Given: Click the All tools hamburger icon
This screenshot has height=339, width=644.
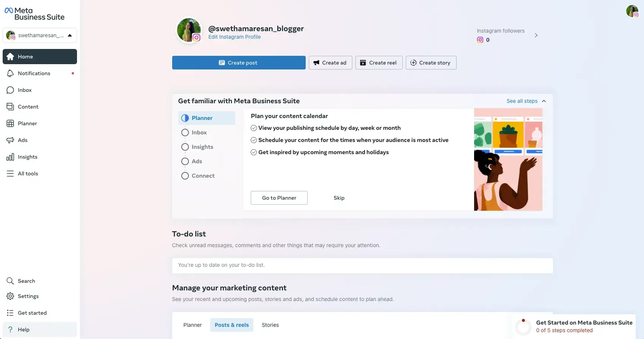Looking at the screenshot, I should (10, 173).
